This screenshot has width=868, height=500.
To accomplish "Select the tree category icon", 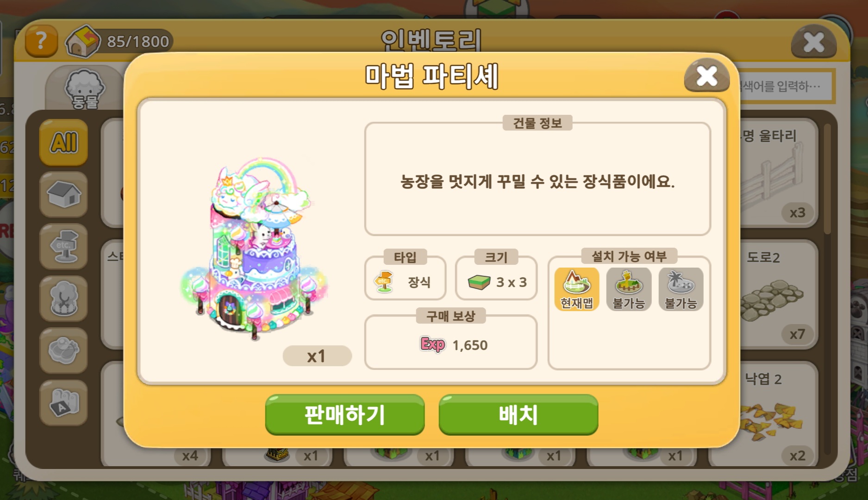I will point(64,299).
